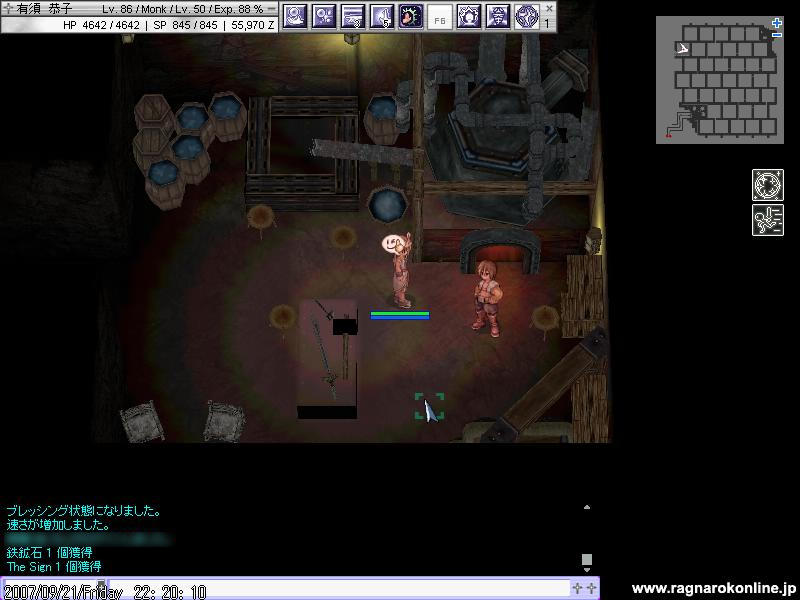Close the skill hotbar with X

point(549,8)
